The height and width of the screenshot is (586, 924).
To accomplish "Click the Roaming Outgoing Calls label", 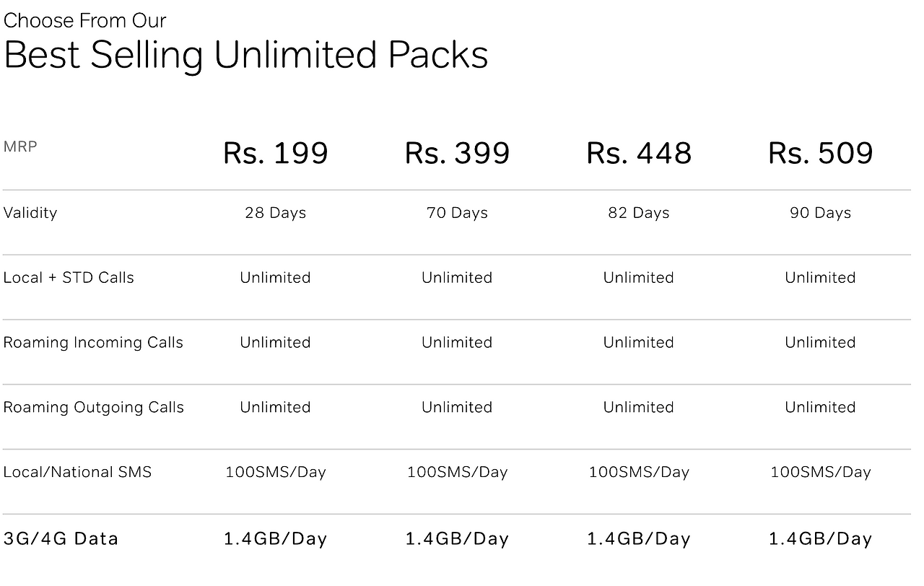I will [94, 408].
